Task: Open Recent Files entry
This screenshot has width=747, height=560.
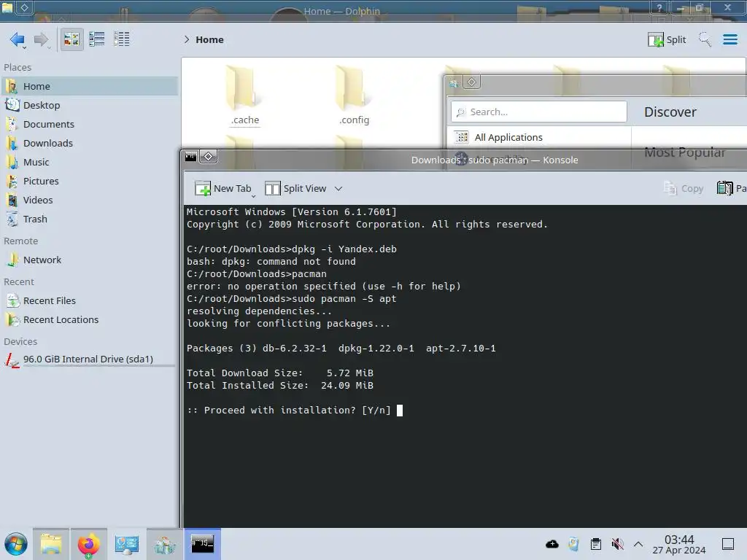Action: (x=90, y=301)
